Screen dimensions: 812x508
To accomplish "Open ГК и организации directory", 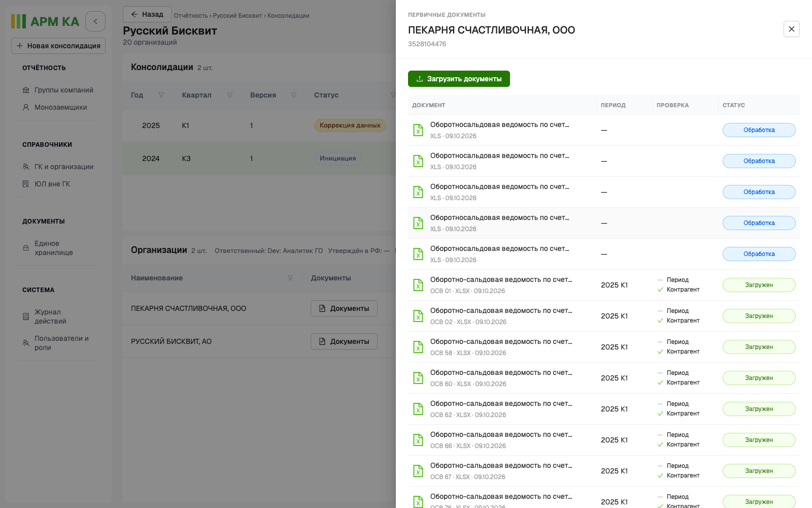I will tap(58, 167).
